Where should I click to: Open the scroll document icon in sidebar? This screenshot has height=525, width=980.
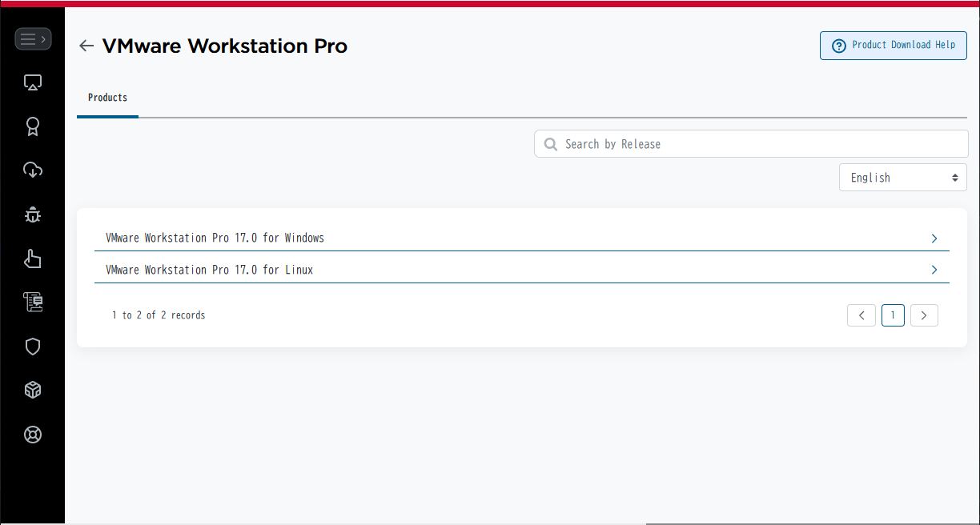pos(33,302)
